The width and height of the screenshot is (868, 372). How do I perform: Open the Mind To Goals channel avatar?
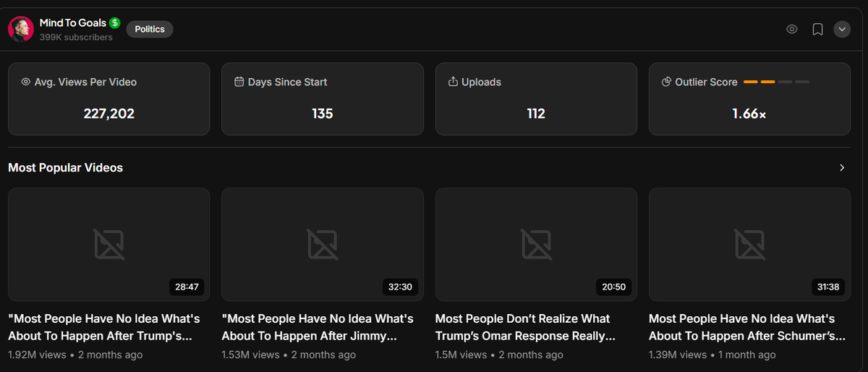(x=21, y=30)
